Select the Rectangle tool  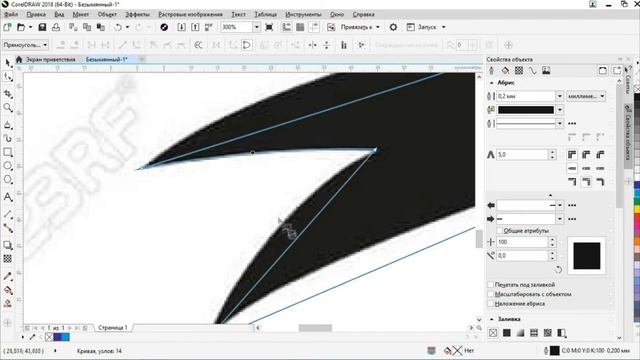(8, 152)
